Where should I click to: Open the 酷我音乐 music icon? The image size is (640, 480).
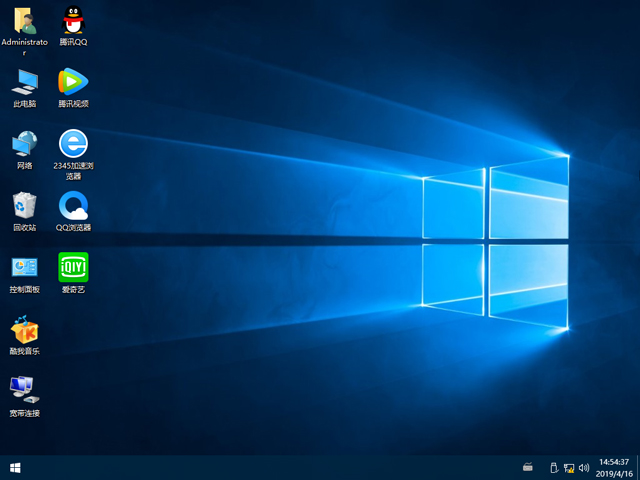25,329
